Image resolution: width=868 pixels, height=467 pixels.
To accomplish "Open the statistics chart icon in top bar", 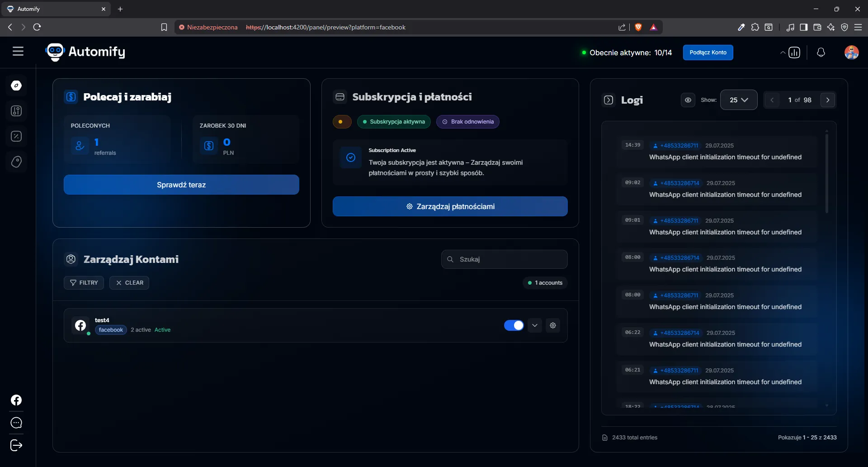I will click(x=793, y=52).
